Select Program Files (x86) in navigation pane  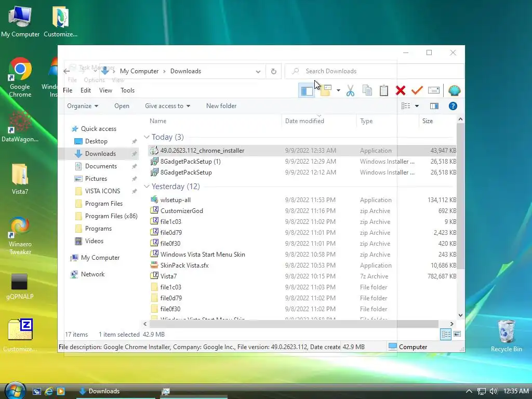coord(111,216)
